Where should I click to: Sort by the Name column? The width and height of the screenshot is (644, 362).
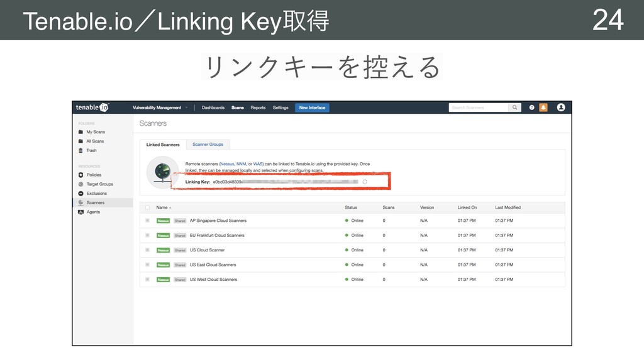(164, 207)
